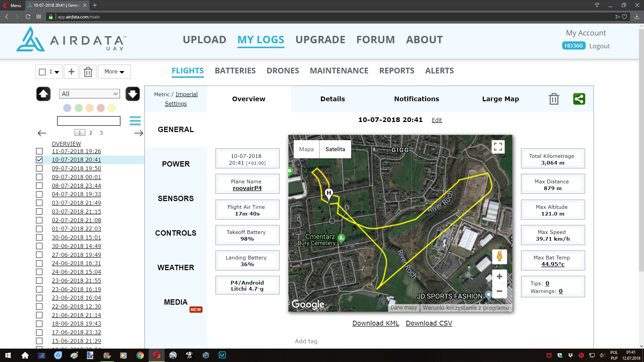Open the Large Map tab
The width and height of the screenshot is (644, 362).
point(500,99)
